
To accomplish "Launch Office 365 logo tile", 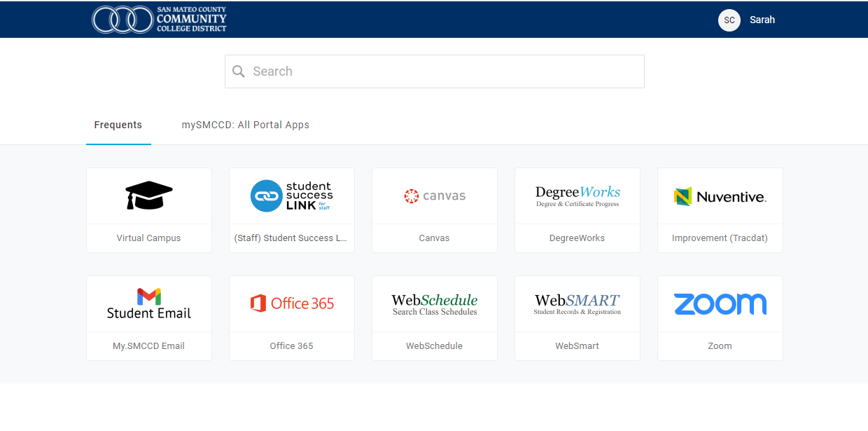I will click(x=291, y=303).
